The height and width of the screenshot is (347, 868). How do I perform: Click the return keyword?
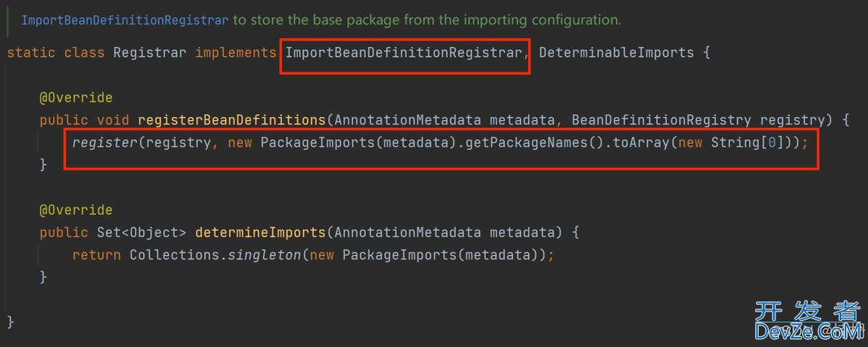pyautogui.click(x=96, y=255)
